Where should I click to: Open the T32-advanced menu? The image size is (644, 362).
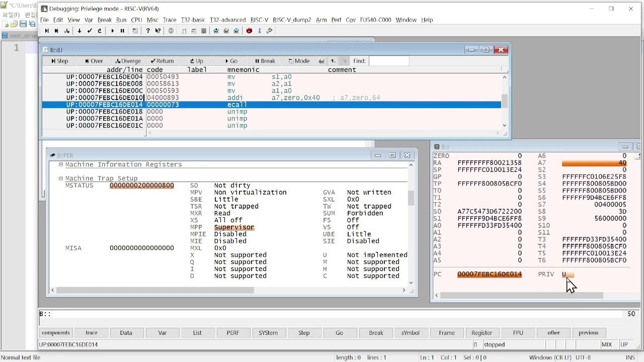227,20
